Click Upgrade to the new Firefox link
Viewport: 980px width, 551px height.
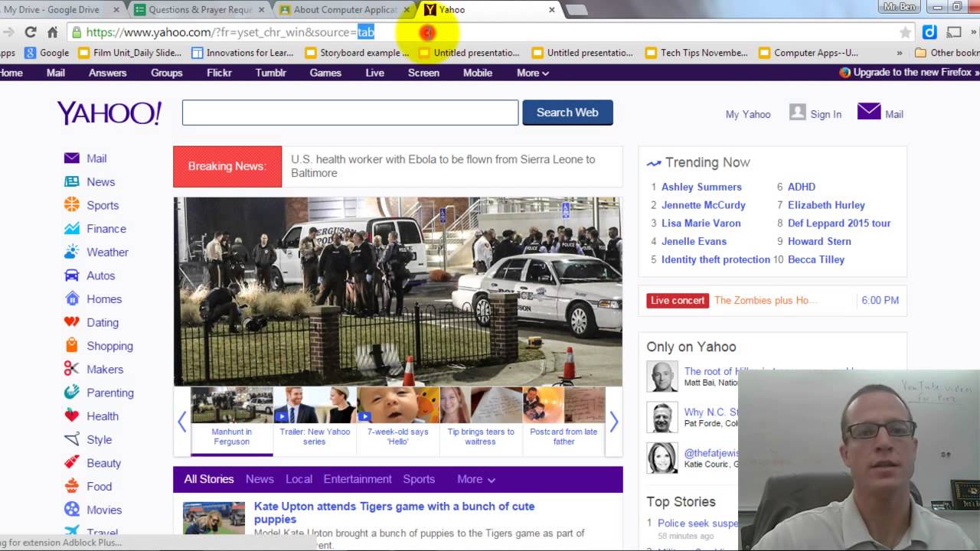point(911,73)
